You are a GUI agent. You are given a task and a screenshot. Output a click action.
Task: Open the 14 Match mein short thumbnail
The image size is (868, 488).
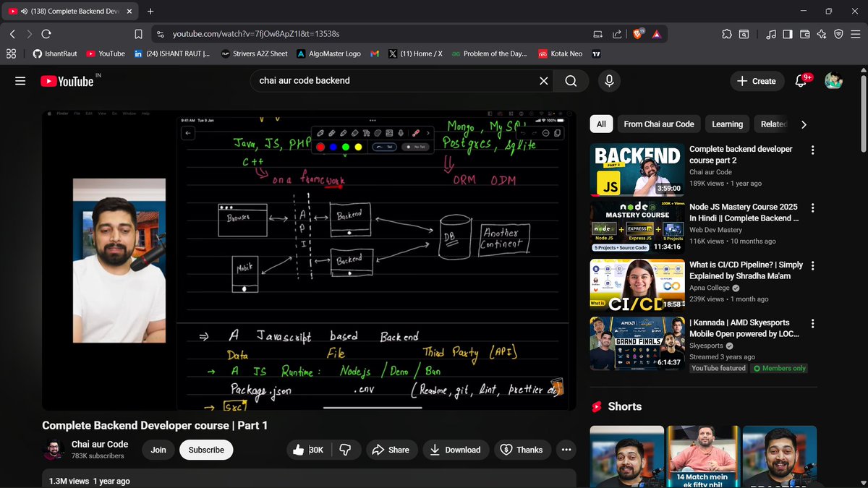coord(702,457)
